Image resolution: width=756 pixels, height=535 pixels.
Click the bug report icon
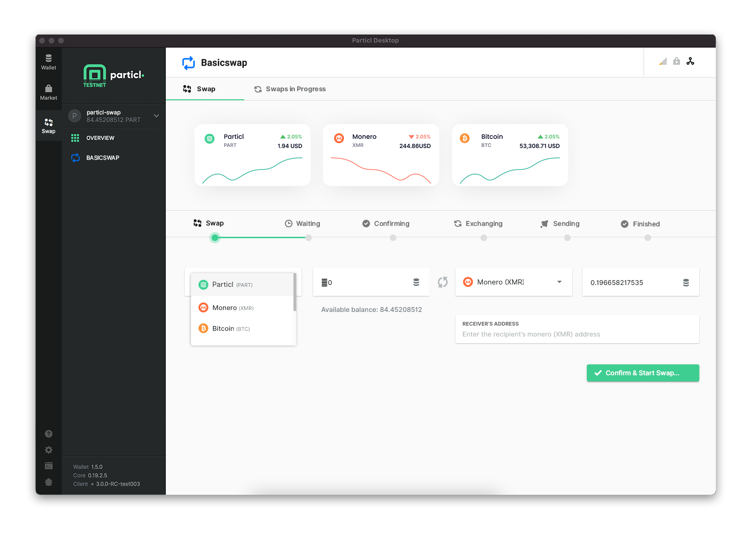[x=49, y=482]
